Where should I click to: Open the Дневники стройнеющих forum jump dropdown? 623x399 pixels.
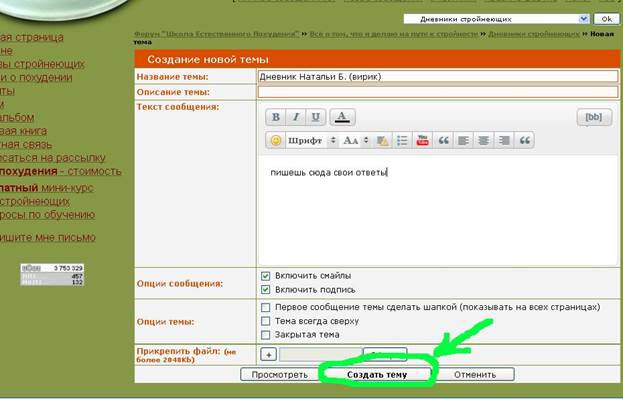[x=497, y=19]
